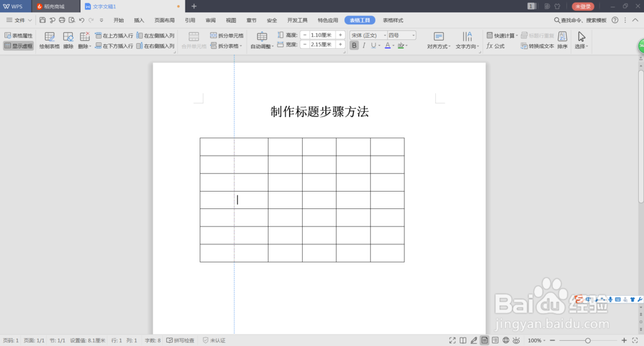This screenshot has height=346, width=644.
Task: Increase row height with plus stepper
Action: 340,35
